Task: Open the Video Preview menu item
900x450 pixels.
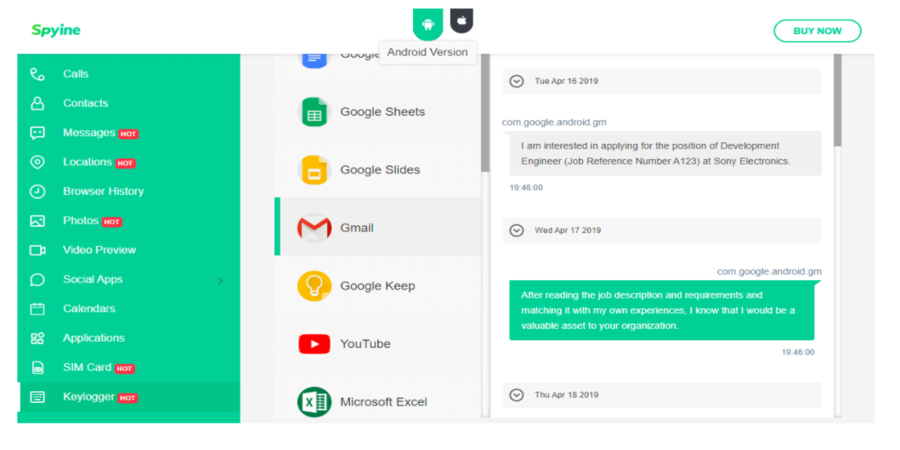Action: click(129, 250)
